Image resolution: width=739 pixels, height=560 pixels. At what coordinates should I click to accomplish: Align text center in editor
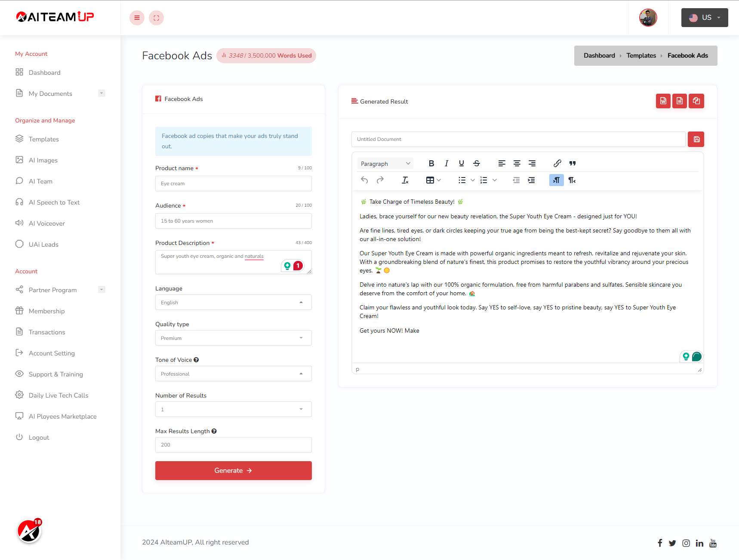[x=517, y=163]
